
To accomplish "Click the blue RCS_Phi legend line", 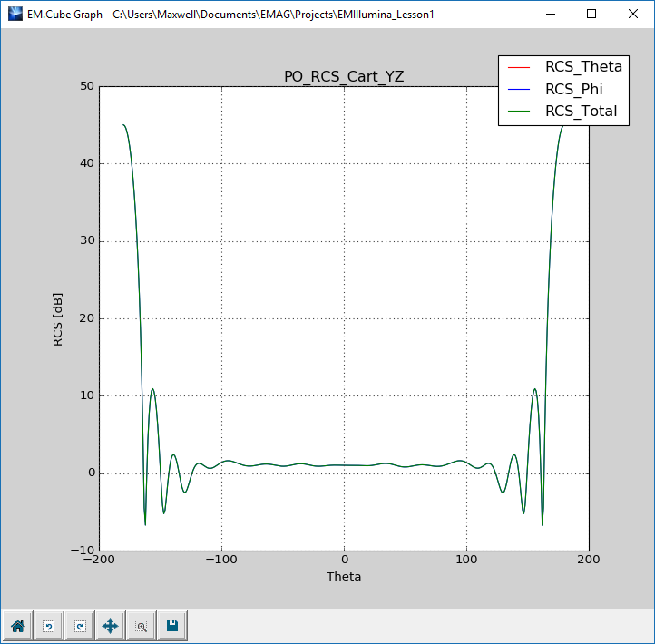I will pos(519,90).
